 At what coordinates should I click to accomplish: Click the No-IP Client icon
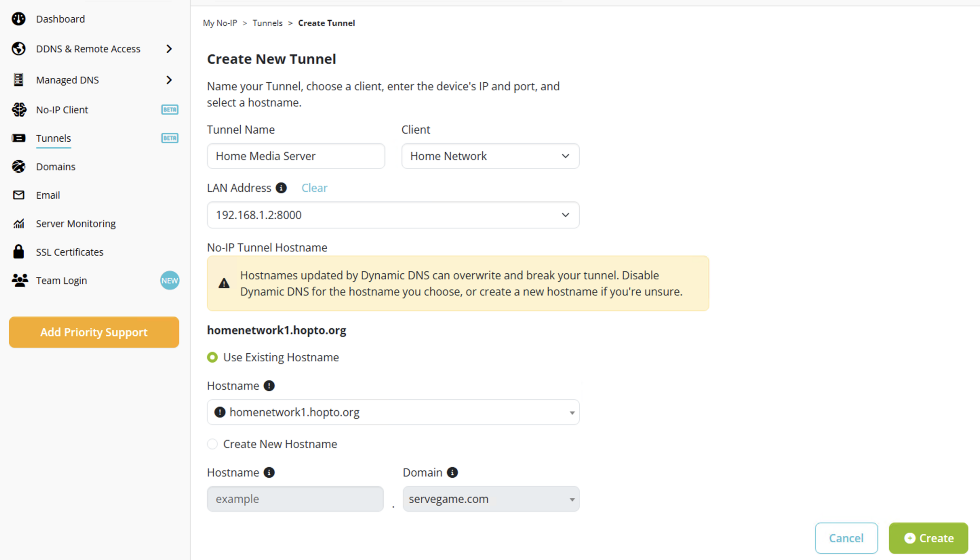(x=19, y=109)
